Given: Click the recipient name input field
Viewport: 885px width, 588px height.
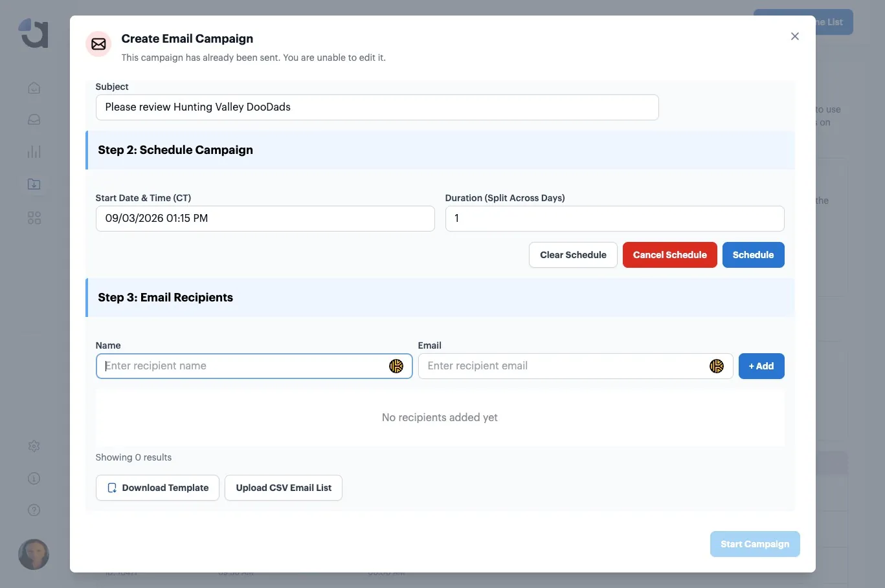Looking at the screenshot, I should point(254,366).
